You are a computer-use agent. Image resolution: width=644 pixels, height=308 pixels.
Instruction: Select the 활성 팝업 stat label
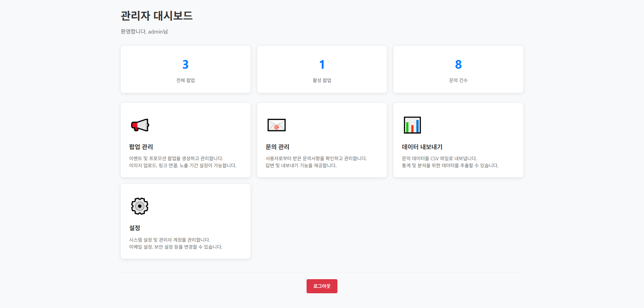point(322,80)
